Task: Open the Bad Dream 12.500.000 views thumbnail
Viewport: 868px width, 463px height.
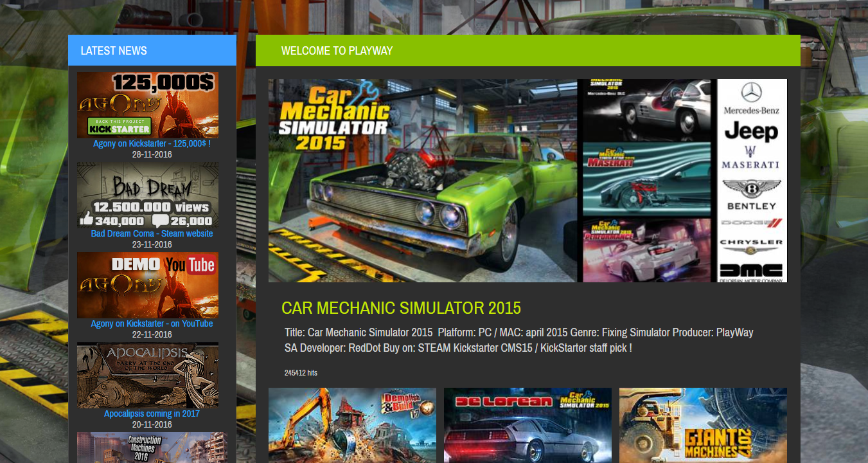Action: point(148,195)
